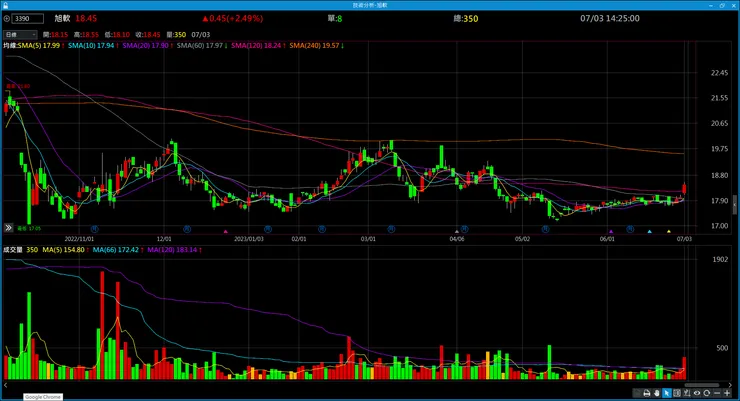The width and height of the screenshot is (740, 401).
Task: Select the hand pan tool
Action: pos(656,393)
